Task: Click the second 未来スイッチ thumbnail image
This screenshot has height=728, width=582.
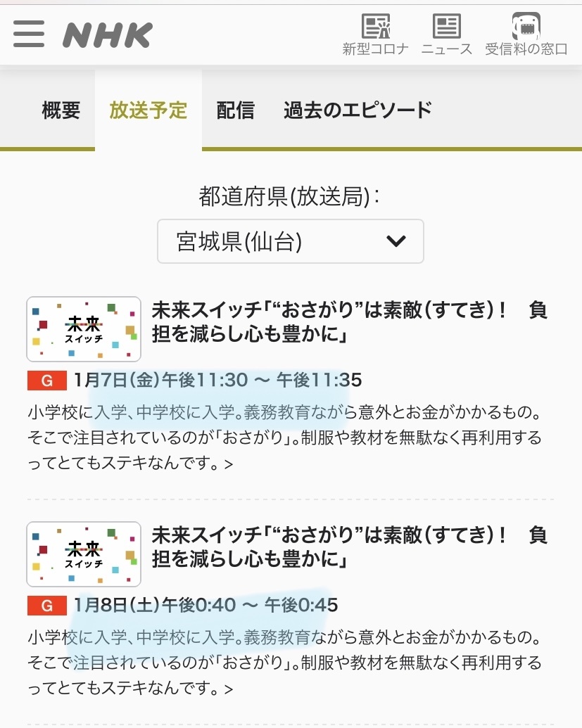Action: click(84, 554)
